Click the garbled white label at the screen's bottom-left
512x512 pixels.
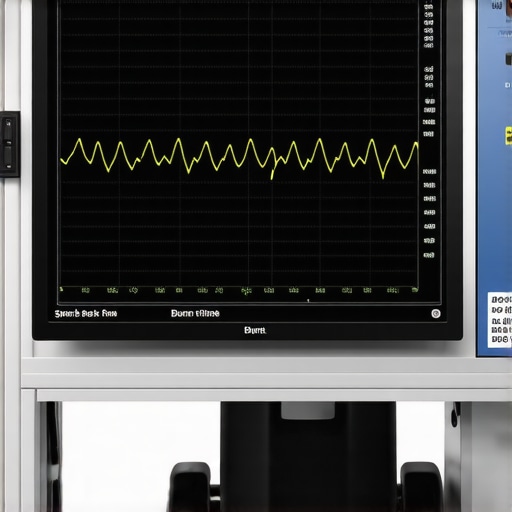[x=86, y=313]
